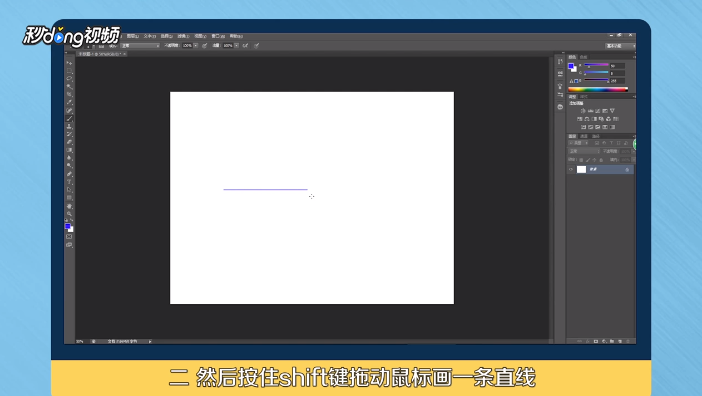702x396 pixels.
Task: Toggle the Brush panel from options bar
Action: [x=102, y=46]
